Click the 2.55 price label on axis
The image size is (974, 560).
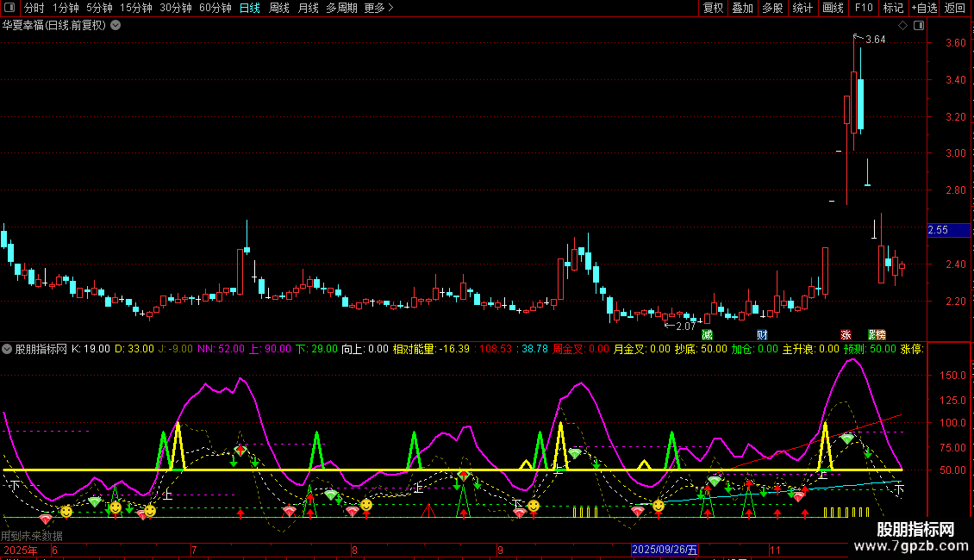point(938,230)
